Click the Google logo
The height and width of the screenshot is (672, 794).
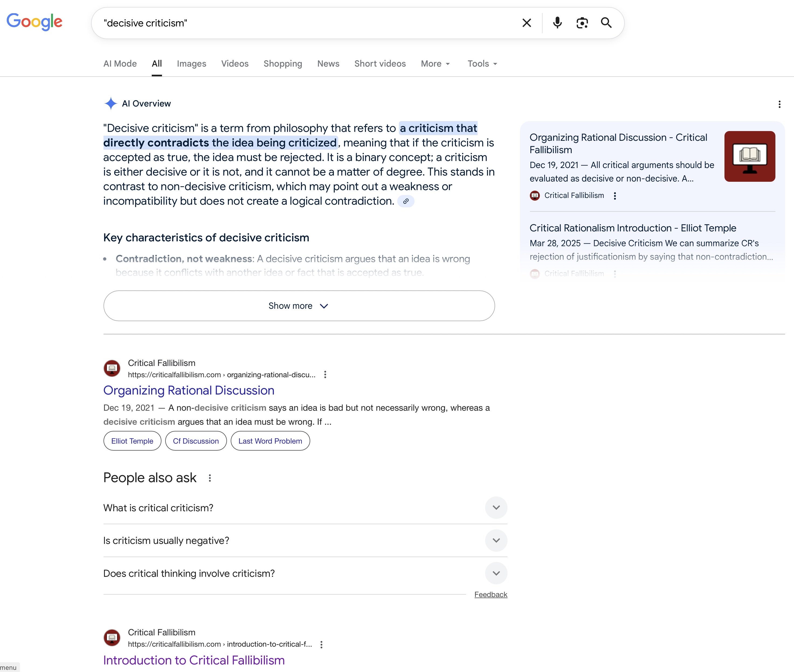(34, 22)
